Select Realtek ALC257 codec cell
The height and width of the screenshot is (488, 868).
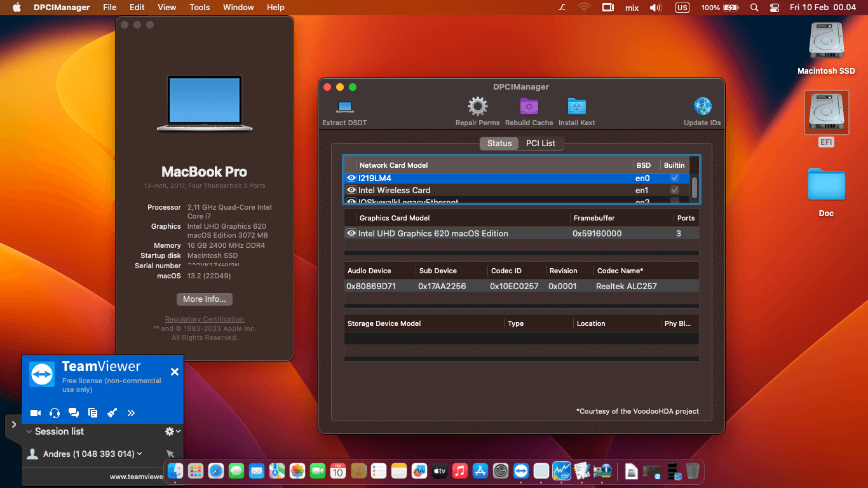(627, 286)
